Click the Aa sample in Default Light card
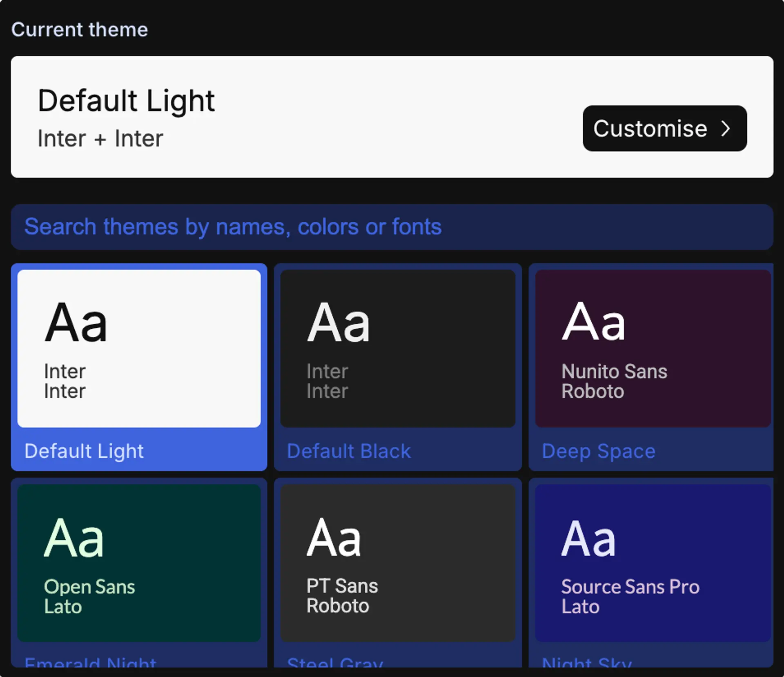 coord(76,323)
